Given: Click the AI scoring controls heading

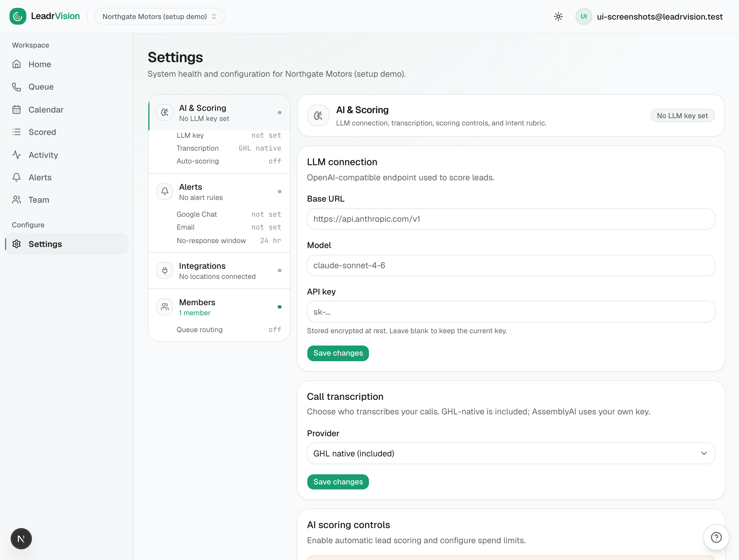Looking at the screenshot, I should click(349, 525).
